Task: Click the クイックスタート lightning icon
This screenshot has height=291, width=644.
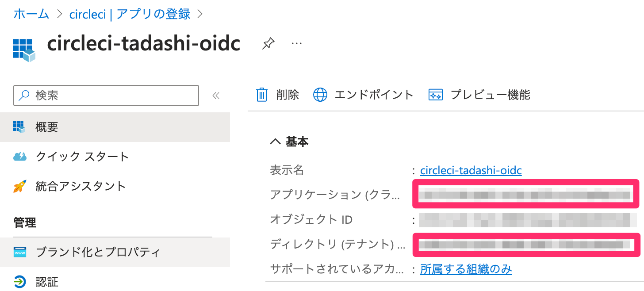Action: point(19,156)
